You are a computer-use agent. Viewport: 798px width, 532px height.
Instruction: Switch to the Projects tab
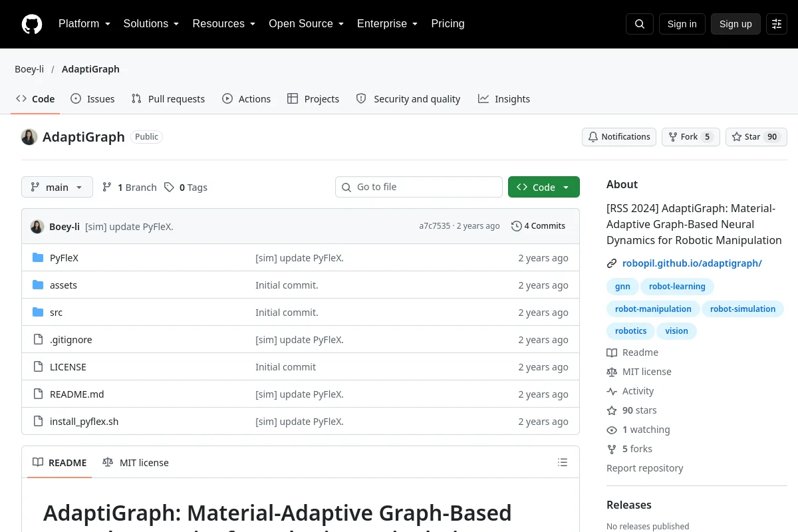click(x=313, y=99)
